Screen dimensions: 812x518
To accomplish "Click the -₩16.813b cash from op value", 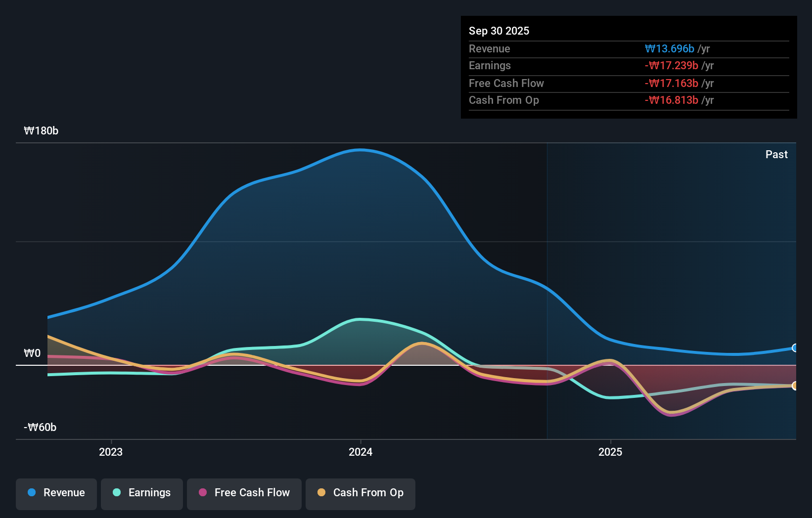I will [672, 100].
